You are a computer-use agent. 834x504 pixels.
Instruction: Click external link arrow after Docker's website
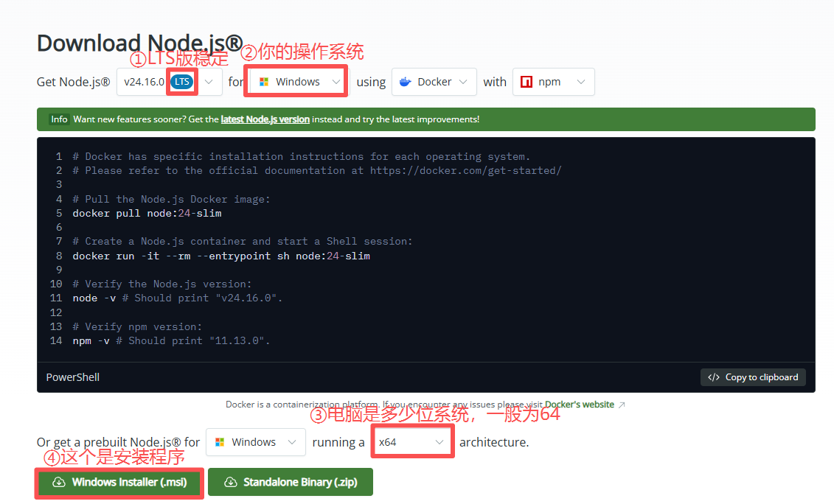(x=621, y=405)
